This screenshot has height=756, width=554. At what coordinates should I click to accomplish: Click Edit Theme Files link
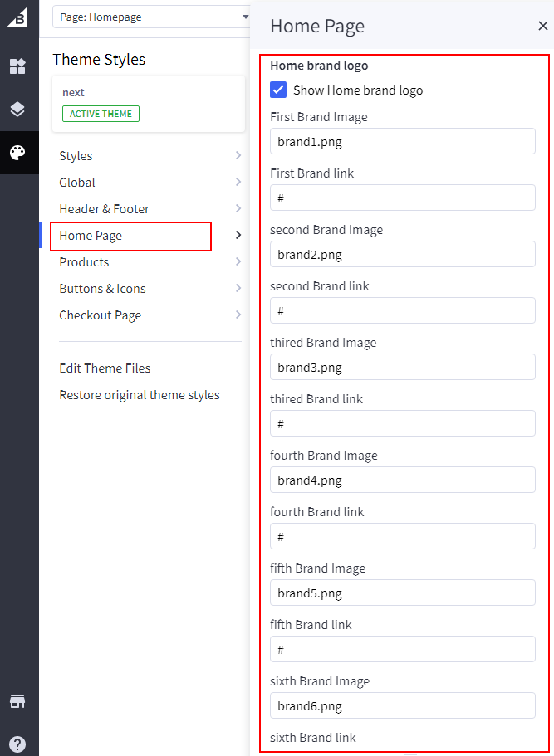click(x=105, y=368)
